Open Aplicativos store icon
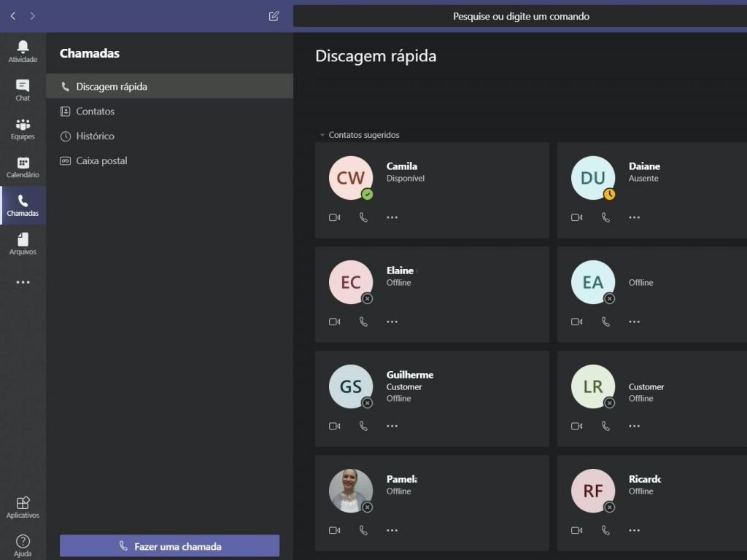Viewport: 747px width, 560px height. [x=23, y=507]
